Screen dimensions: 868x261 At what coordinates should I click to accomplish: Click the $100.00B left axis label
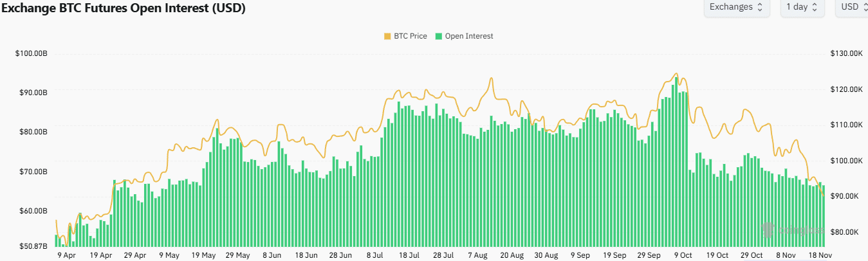(x=32, y=53)
